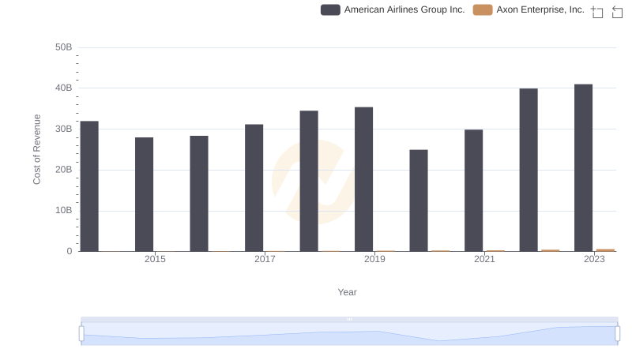This screenshot has width=632, height=364.
Task: Click the Axon Enterprise 2022 bar
Action: pyautogui.click(x=551, y=250)
